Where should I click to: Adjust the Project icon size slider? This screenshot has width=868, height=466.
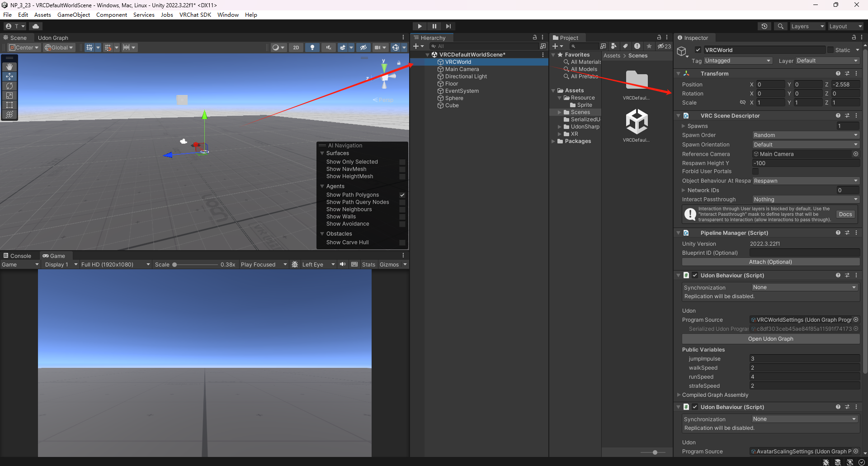[654, 452]
